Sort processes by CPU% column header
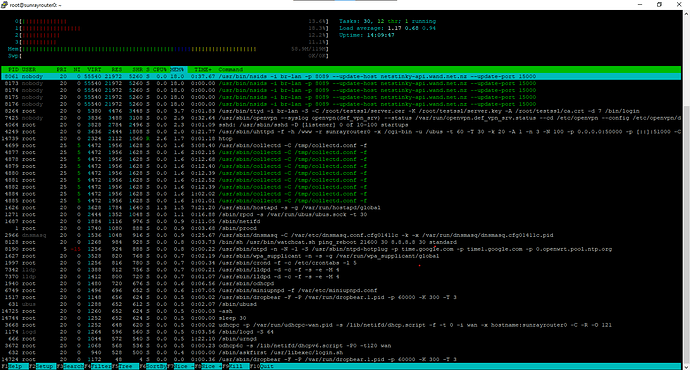This screenshot has height=370, width=690. coord(160,70)
